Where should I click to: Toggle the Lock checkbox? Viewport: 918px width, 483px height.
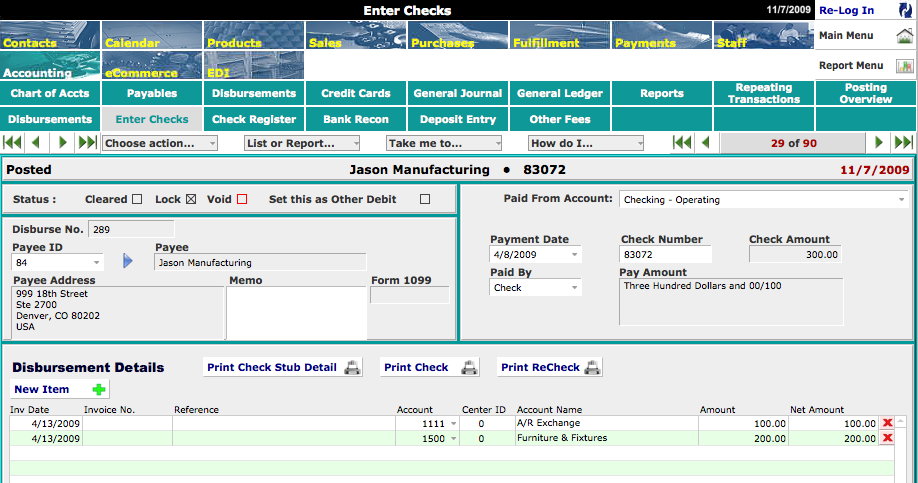[191, 199]
